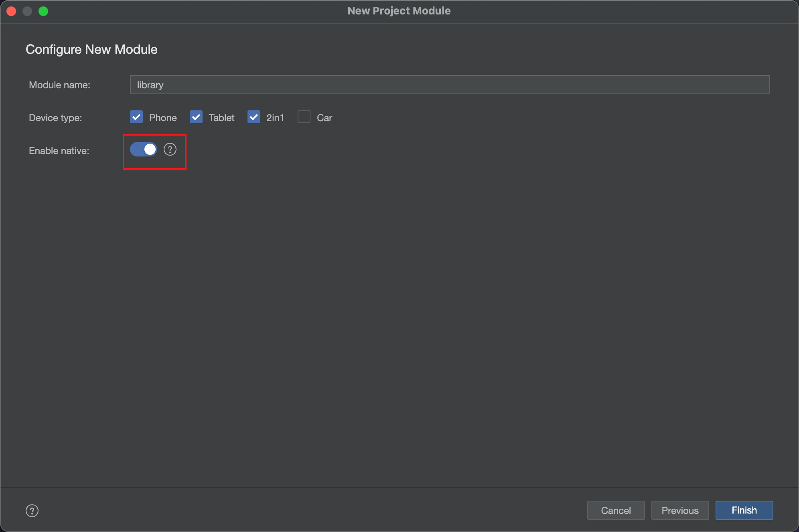The height and width of the screenshot is (532, 799).
Task: Click the help icon at dialog bottom-left
Action: 32,511
